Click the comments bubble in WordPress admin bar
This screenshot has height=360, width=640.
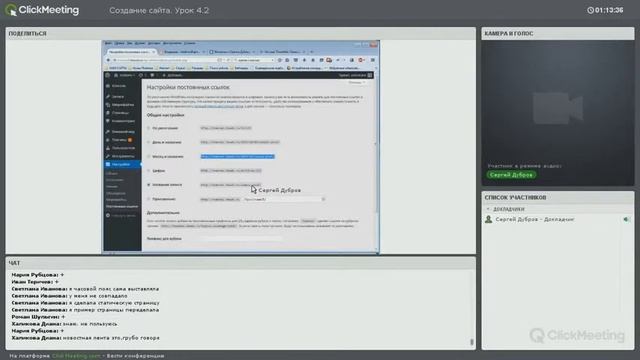[152, 75]
